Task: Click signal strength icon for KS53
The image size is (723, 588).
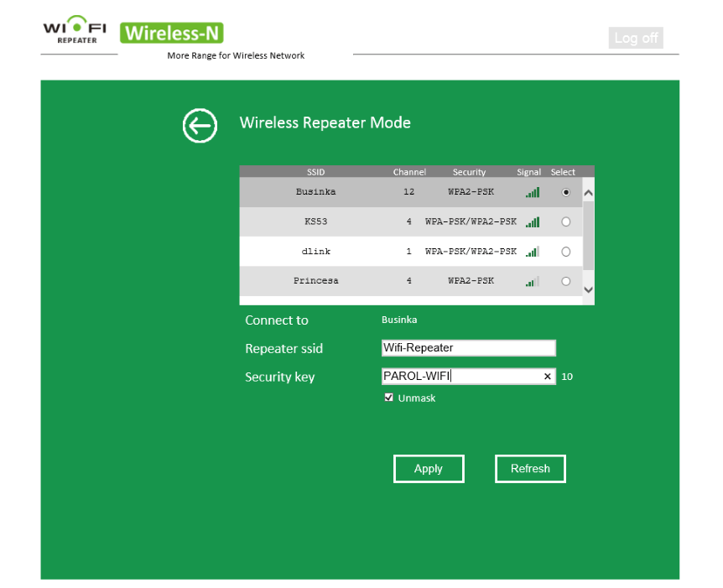Action: coord(533,222)
